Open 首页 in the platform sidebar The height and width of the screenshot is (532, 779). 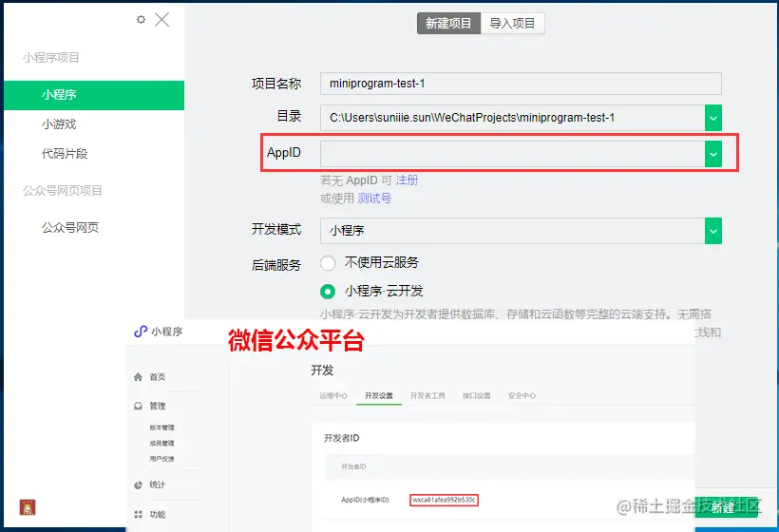158,377
